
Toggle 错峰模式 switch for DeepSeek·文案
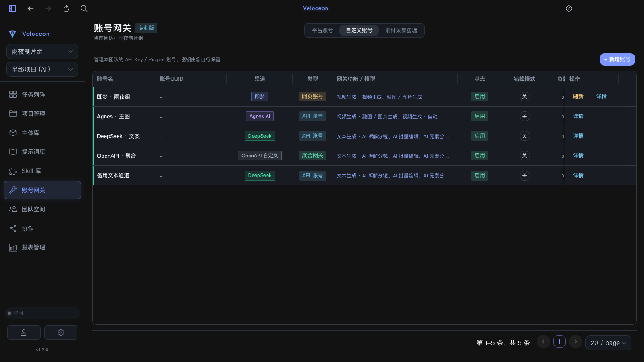pos(525,136)
